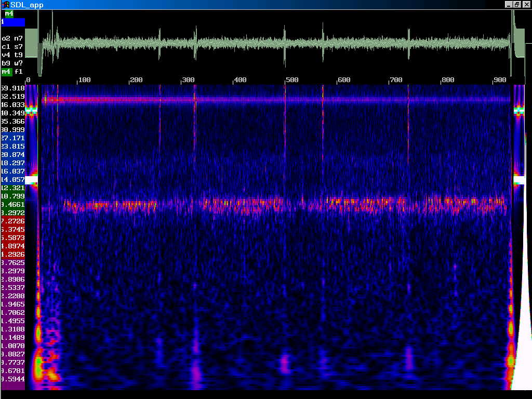
Task: Click the v4 setting label
Action: [6, 55]
